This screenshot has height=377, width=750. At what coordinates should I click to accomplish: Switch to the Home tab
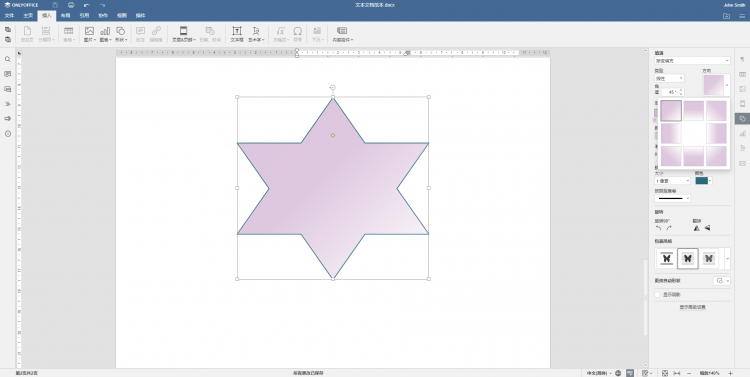click(x=28, y=15)
